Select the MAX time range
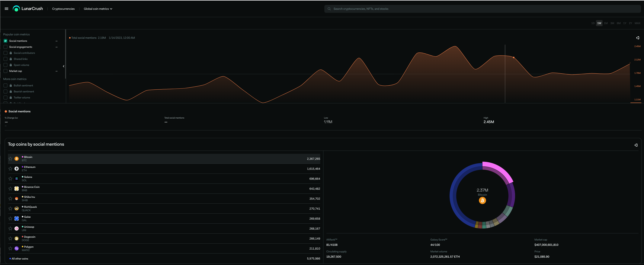The image size is (644, 265). click(637, 23)
